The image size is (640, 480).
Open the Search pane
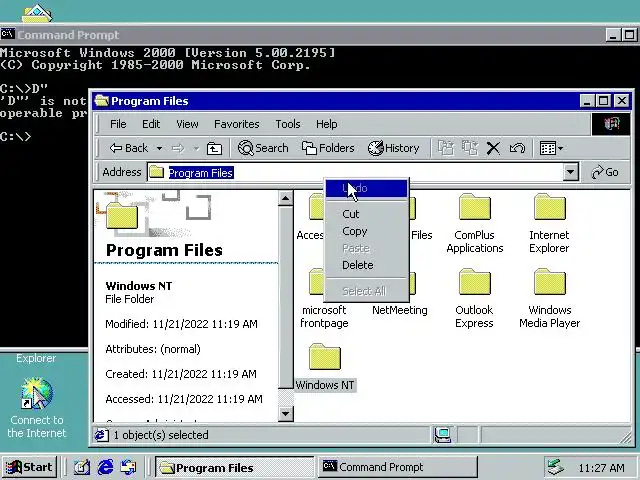click(263, 148)
